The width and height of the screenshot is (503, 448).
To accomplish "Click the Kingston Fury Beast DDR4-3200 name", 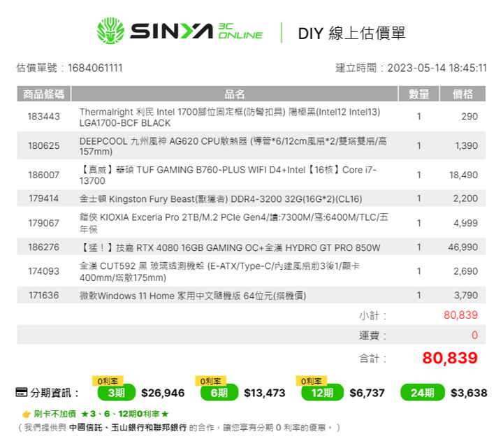I will point(221,199).
